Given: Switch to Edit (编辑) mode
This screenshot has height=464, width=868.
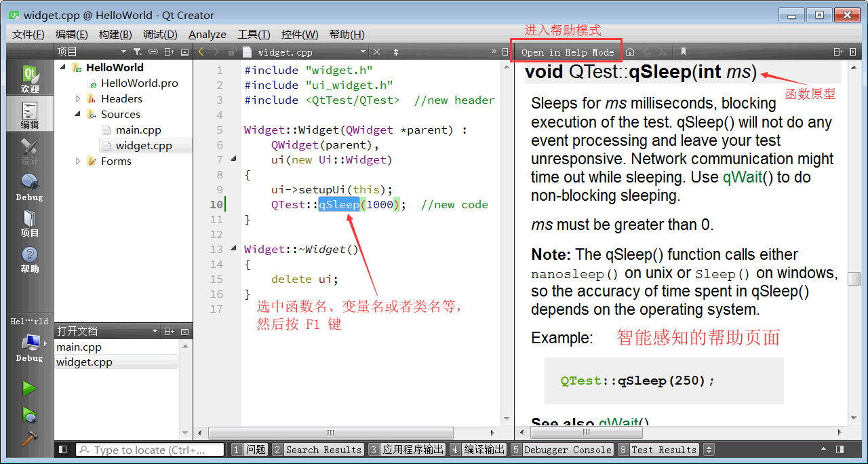Looking at the screenshot, I should click(30, 115).
